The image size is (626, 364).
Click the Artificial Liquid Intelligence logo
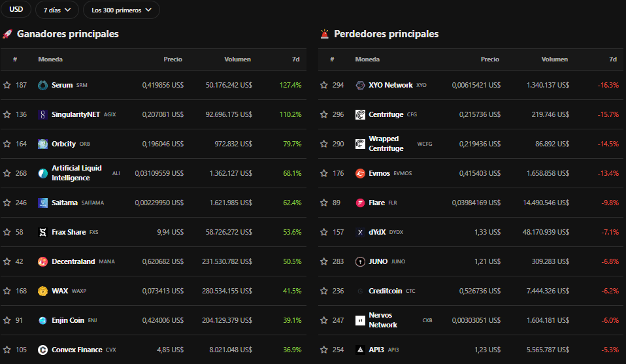click(x=42, y=173)
